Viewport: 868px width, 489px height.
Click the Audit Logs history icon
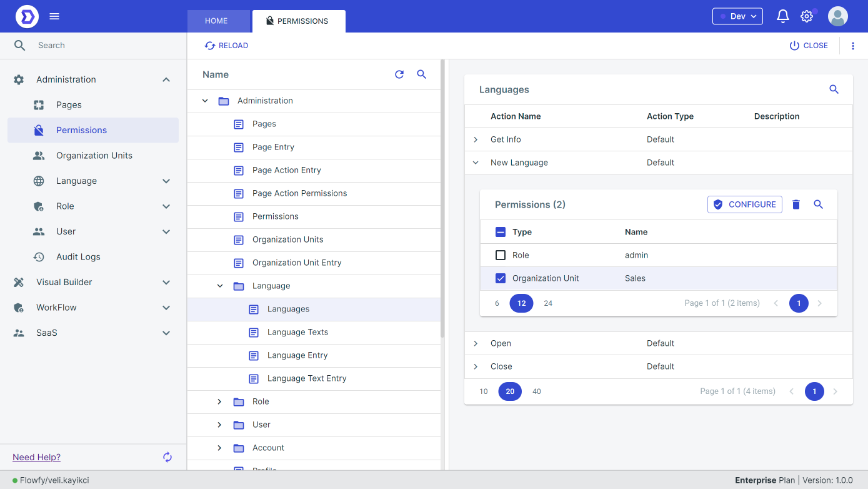point(39,257)
